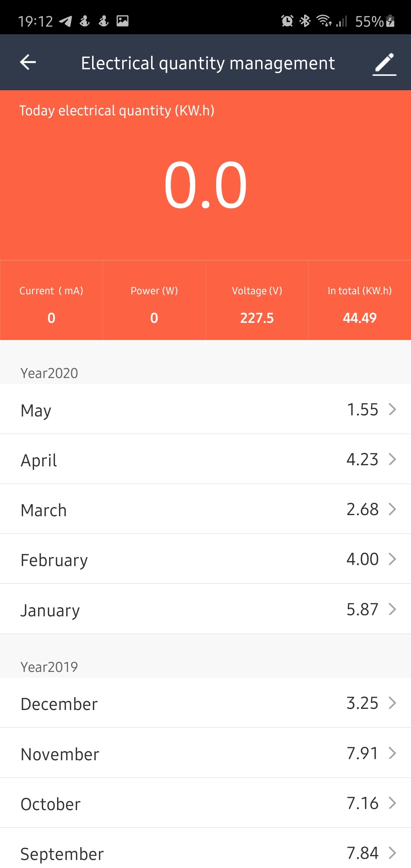
Task: Expand the May chevron arrow
Action: 392,409
